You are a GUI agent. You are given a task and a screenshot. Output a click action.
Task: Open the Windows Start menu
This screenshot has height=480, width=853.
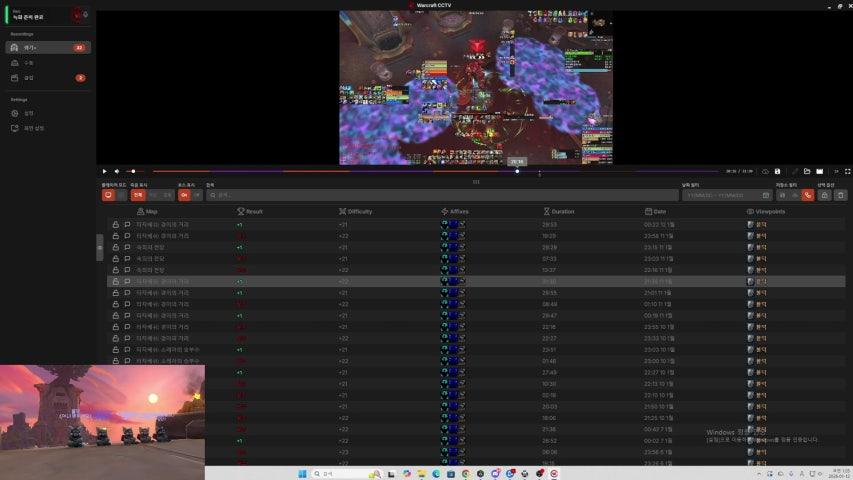pos(302,473)
